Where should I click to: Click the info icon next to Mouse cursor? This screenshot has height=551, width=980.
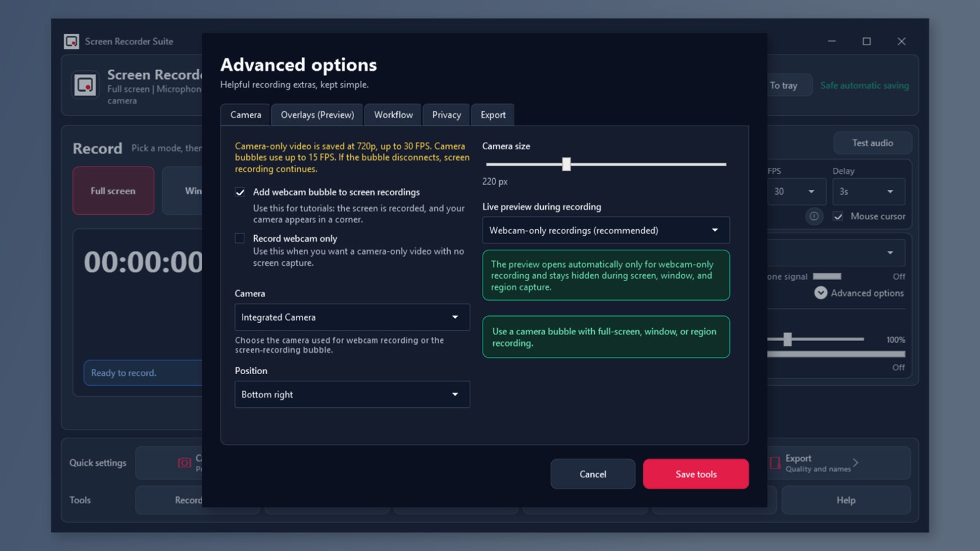tap(814, 216)
